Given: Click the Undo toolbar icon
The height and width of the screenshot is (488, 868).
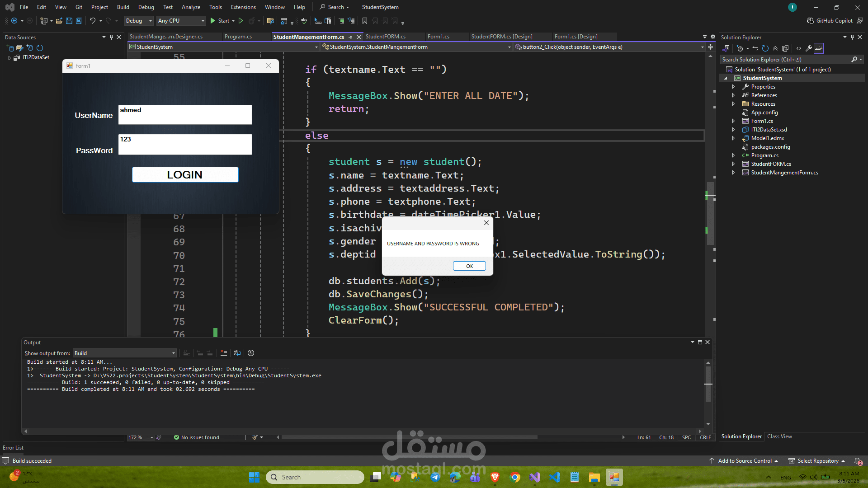Looking at the screenshot, I should click(92, 21).
